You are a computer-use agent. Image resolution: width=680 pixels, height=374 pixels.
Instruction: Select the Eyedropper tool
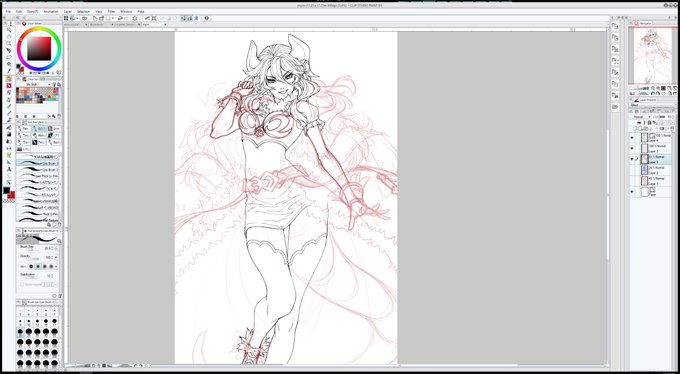pyautogui.click(x=9, y=70)
